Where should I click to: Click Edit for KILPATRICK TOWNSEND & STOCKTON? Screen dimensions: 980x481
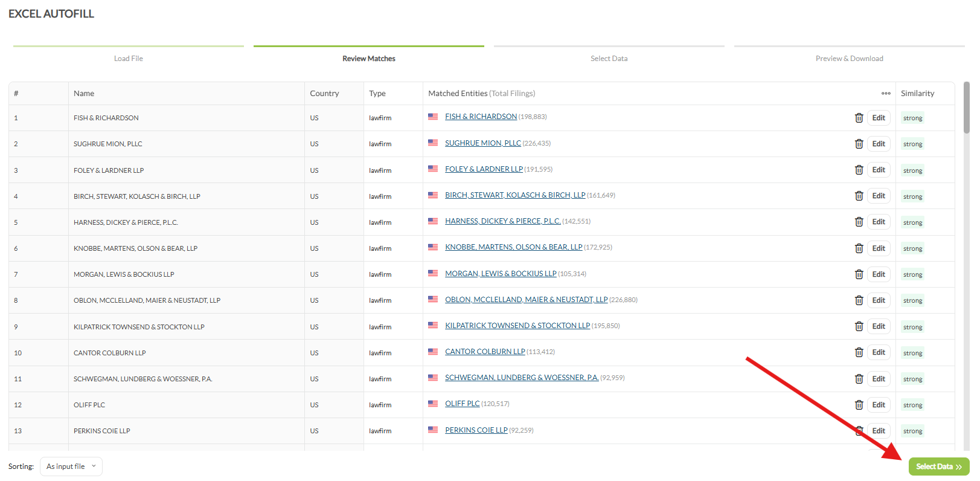879,326
